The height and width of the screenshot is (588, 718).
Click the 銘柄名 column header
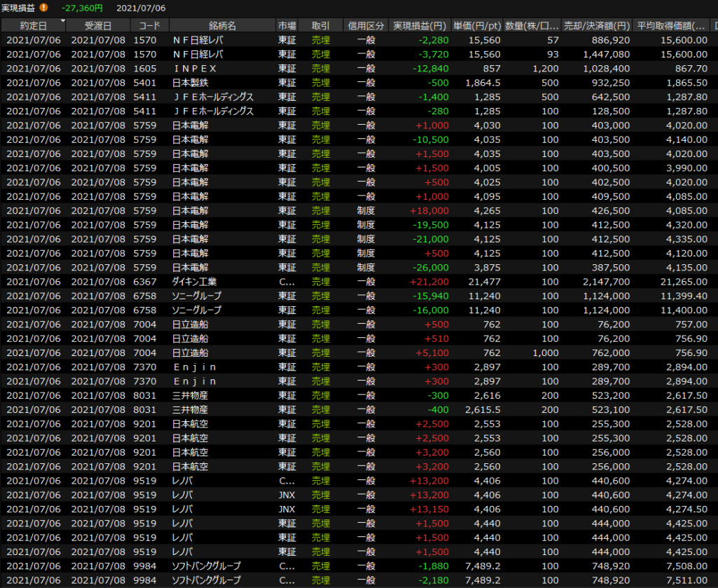222,26
